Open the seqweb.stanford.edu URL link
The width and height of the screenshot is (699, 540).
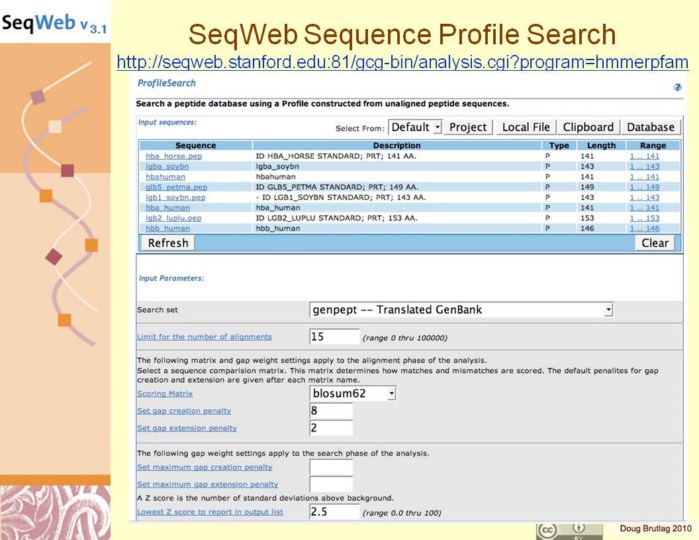[402, 62]
